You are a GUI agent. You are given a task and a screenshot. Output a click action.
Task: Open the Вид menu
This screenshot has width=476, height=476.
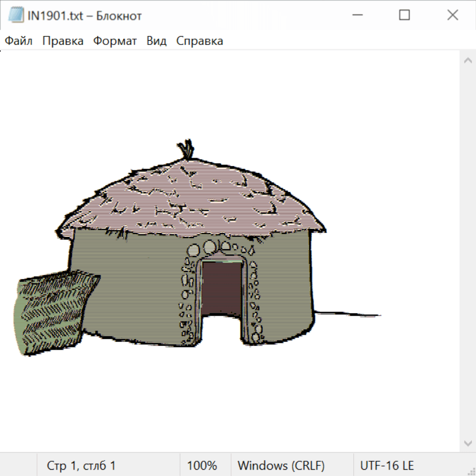coord(156,41)
